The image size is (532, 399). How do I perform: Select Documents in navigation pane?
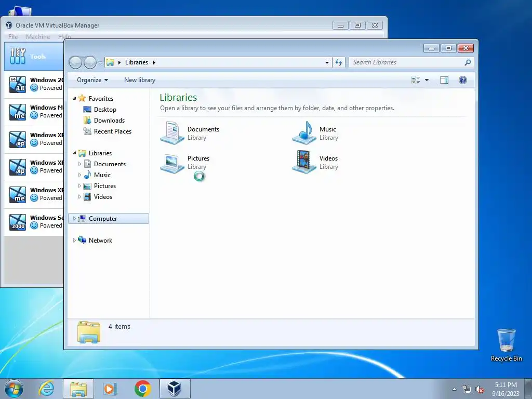105,164
